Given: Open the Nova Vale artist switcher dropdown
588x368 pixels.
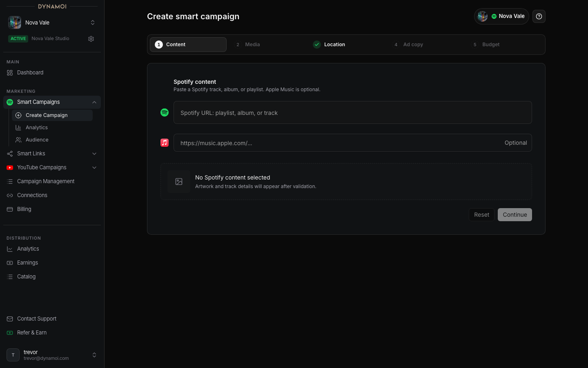Looking at the screenshot, I should pyautogui.click(x=93, y=22).
